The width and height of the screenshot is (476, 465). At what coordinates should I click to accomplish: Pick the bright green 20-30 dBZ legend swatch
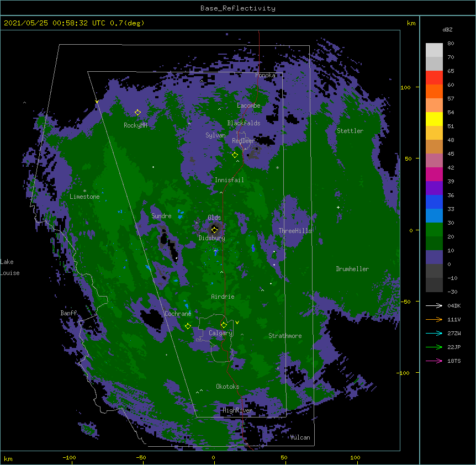click(434, 230)
